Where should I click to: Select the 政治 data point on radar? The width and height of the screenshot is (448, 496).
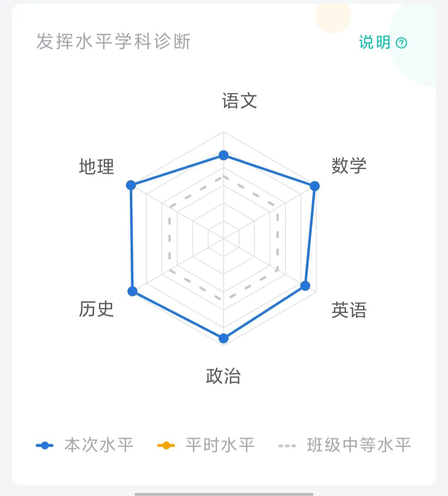click(x=224, y=338)
